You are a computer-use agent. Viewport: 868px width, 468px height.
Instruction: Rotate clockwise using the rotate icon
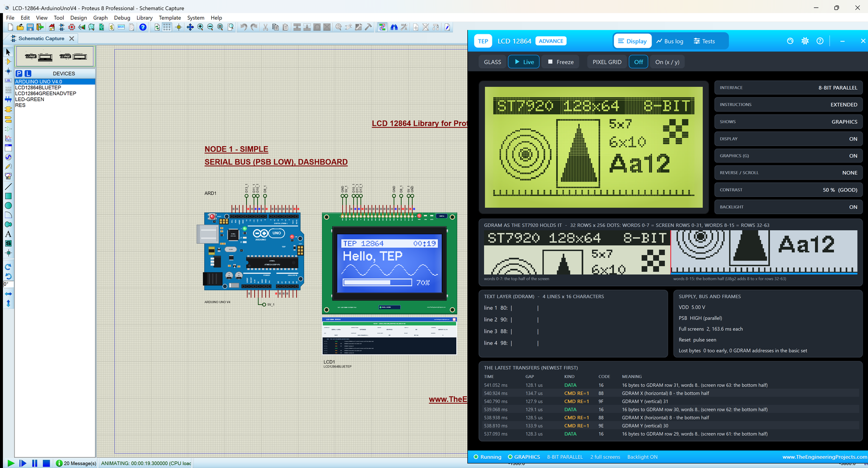8,267
